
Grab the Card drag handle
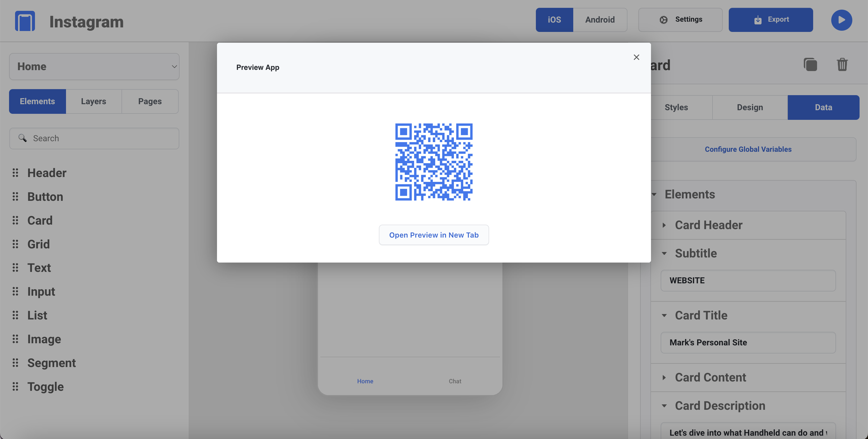(15, 220)
